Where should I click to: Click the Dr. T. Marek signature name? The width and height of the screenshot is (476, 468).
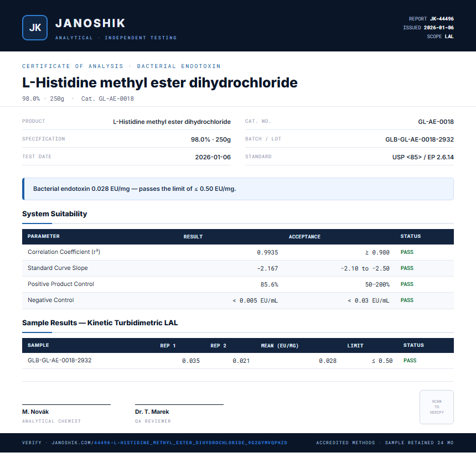(152, 412)
